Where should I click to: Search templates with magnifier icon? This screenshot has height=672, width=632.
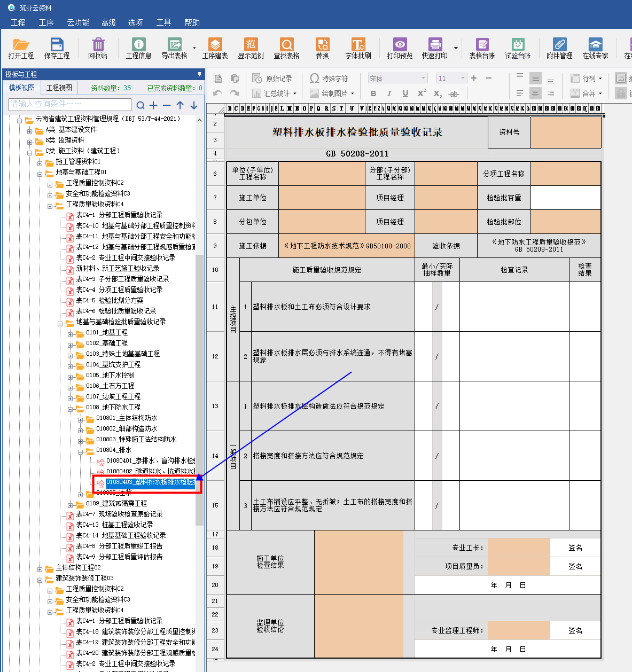[141, 105]
